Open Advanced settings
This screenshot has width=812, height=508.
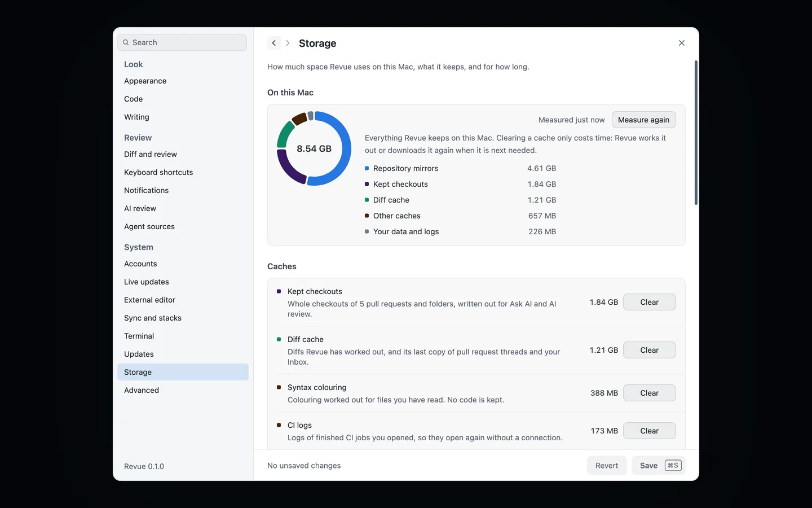click(x=183, y=390)
